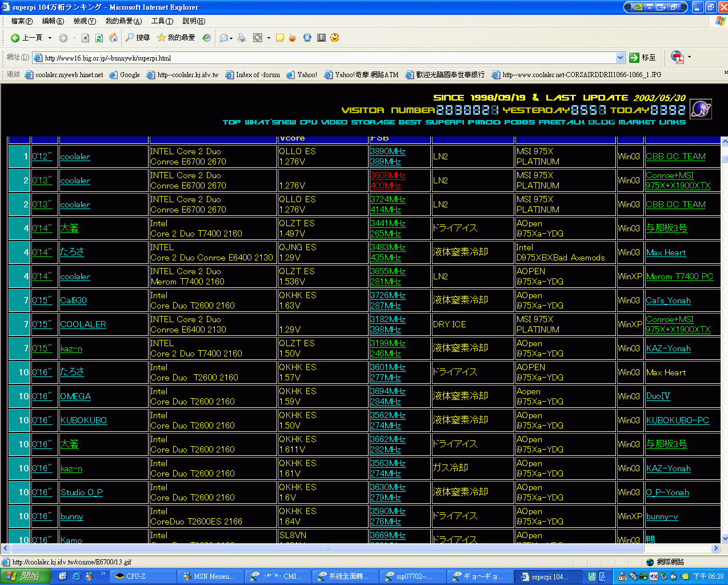
Task: Open Yahoo!奇摩 網路ATM links shortcut
Action: pos(361,75)
